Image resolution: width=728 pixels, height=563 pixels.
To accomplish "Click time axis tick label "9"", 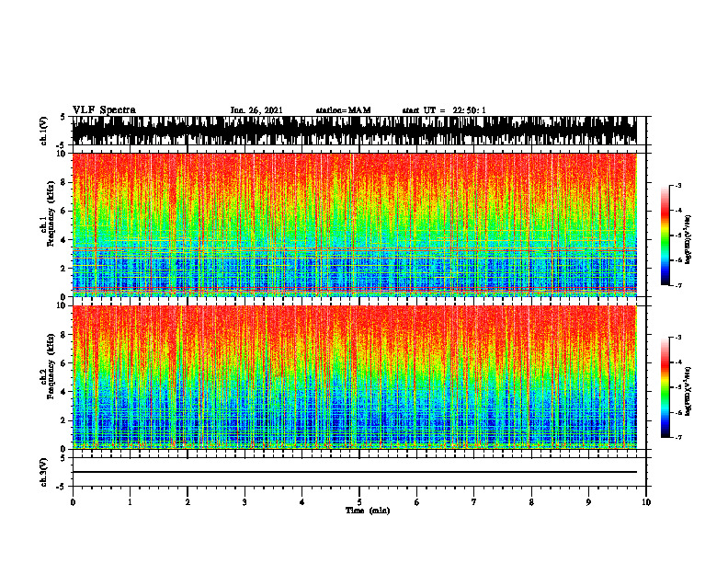I will (x=588, y=502).
